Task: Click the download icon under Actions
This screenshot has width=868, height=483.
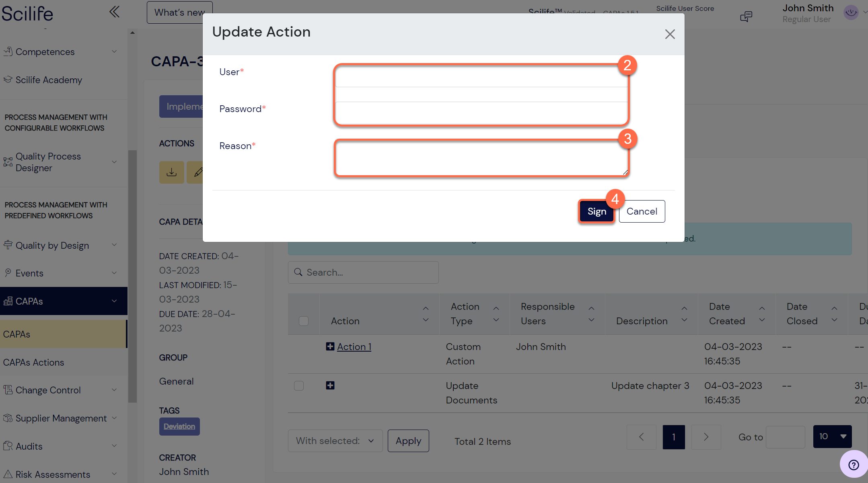Action: coord(172,172)
